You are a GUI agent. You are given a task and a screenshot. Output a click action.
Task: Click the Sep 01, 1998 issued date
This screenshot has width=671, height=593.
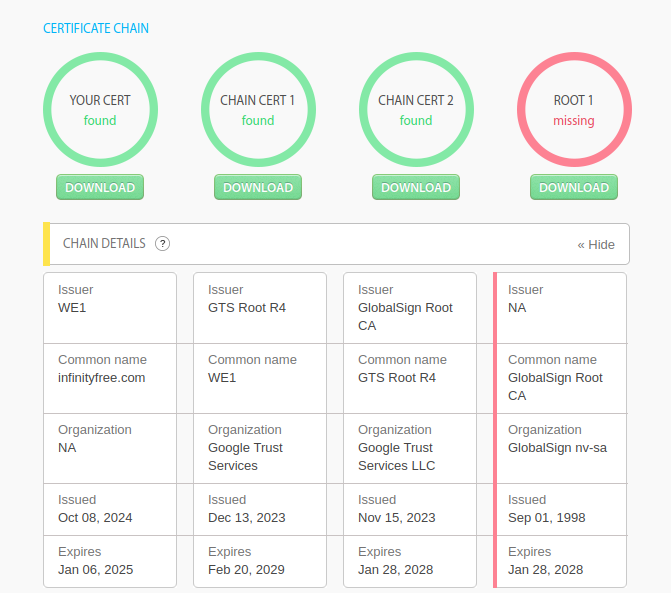coord(546,518)
